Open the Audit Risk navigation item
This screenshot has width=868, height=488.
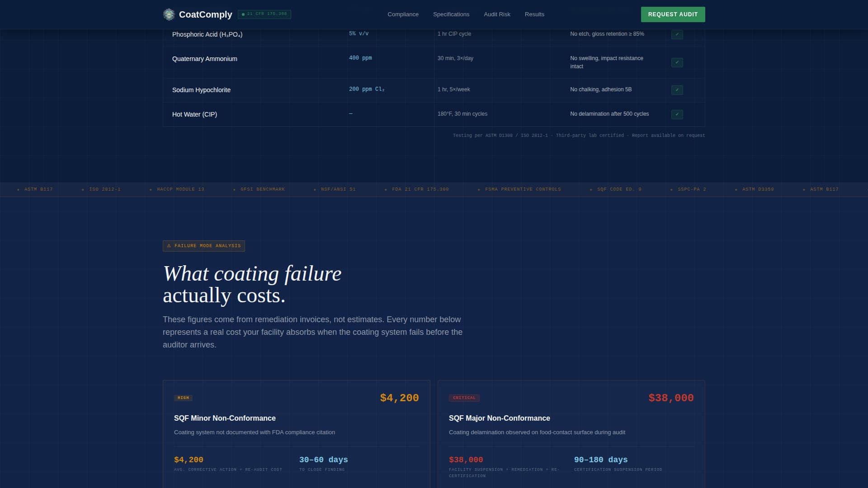click(497, 14)
